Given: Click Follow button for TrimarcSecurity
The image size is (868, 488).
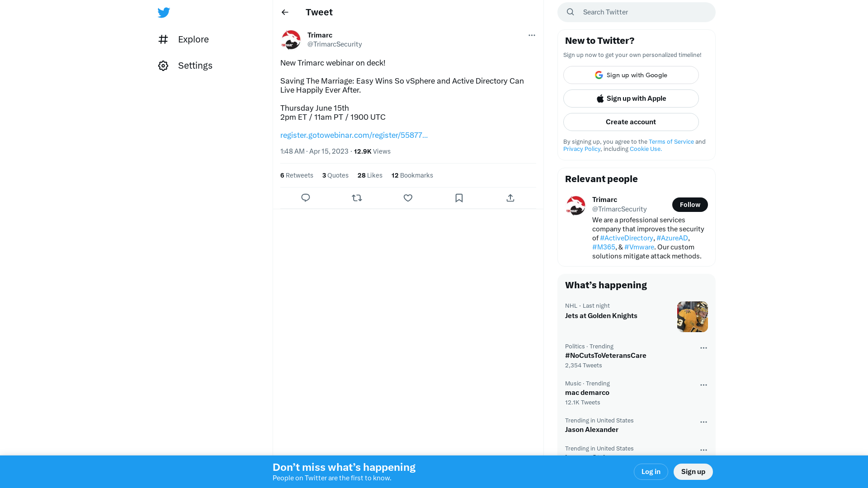Looking at the screenshot, I should [x=690, y=204].
